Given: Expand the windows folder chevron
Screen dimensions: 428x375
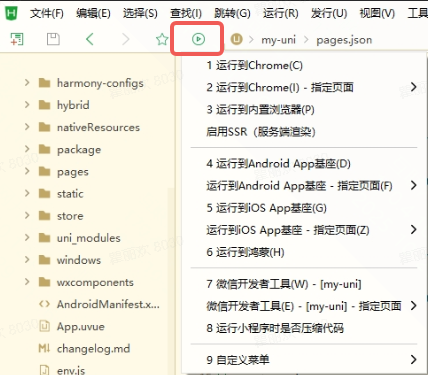Looking at the screenshot, I should click(27, 259).
